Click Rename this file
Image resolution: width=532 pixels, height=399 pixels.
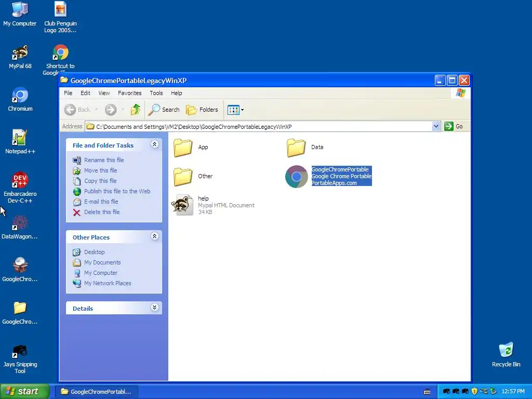click(104, 160)
